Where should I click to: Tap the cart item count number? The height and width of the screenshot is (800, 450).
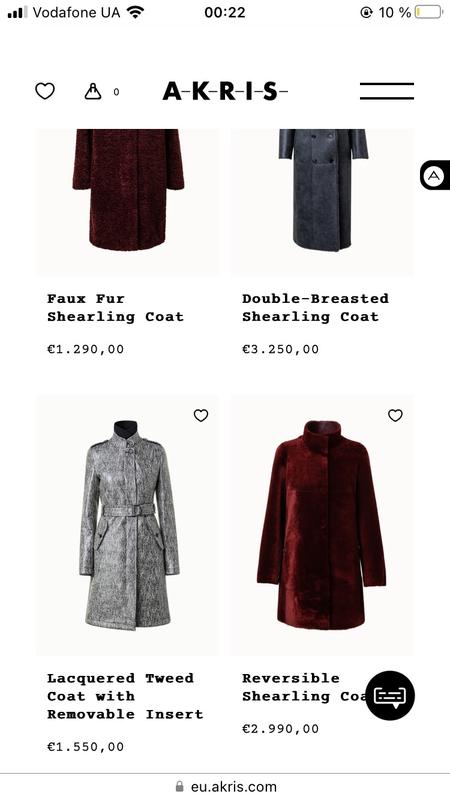pyautogui.click(x=116, y=92)
